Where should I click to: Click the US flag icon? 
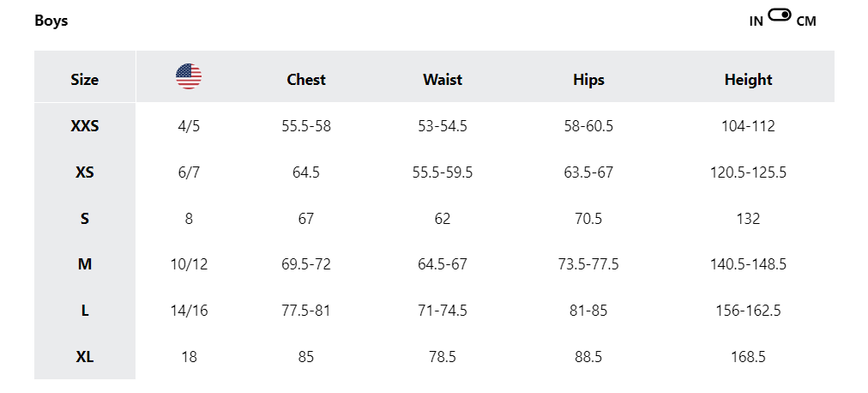pyautogui.click(x=189, y=77)
